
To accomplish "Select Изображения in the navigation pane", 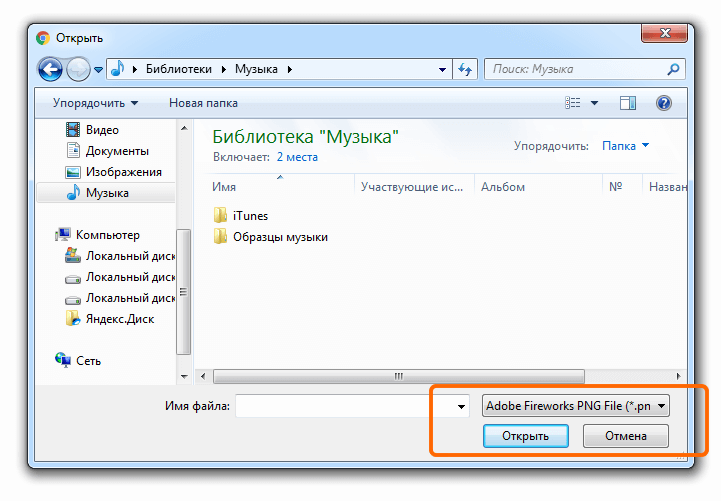I will click(124, 172).
